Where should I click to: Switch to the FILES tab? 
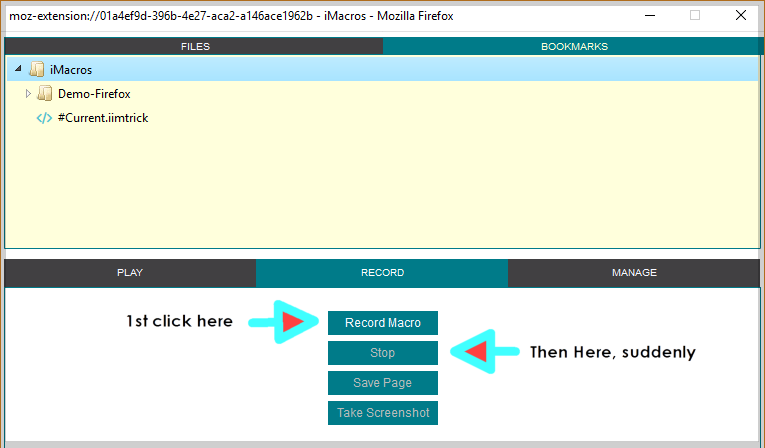[194, 46]
